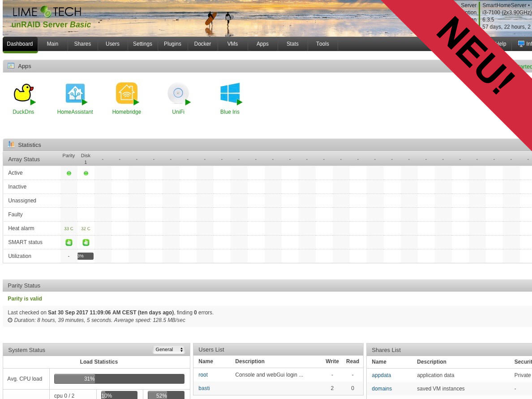
Task: Click the UniFi controller icon
Action: pos(178,93)
